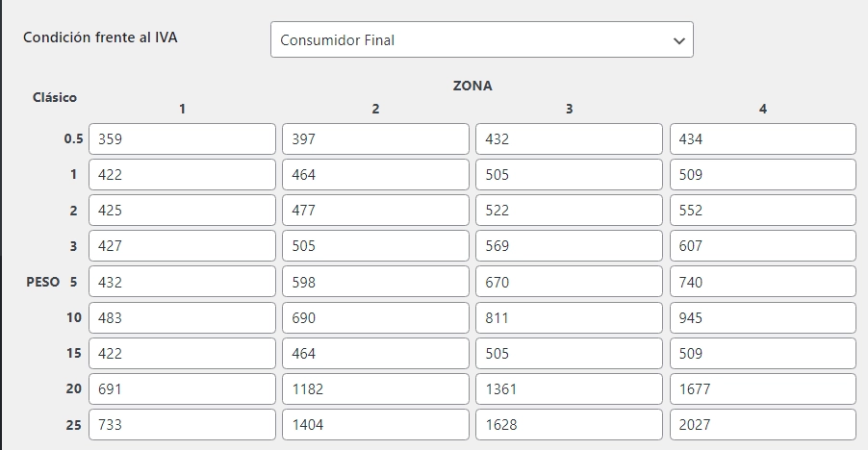Viewport: 868px width, 450px height.
Task: Open the Condición frente al IVA dropdown
Action: coord(481,40)
